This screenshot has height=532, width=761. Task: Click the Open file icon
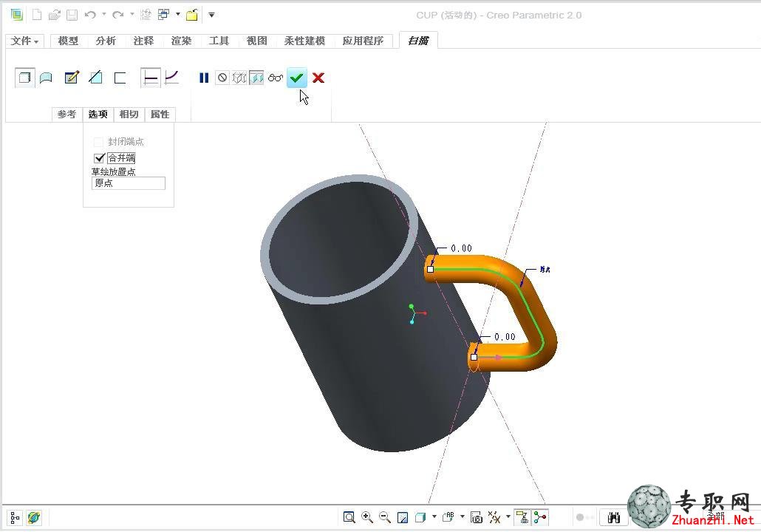[55, 15]
